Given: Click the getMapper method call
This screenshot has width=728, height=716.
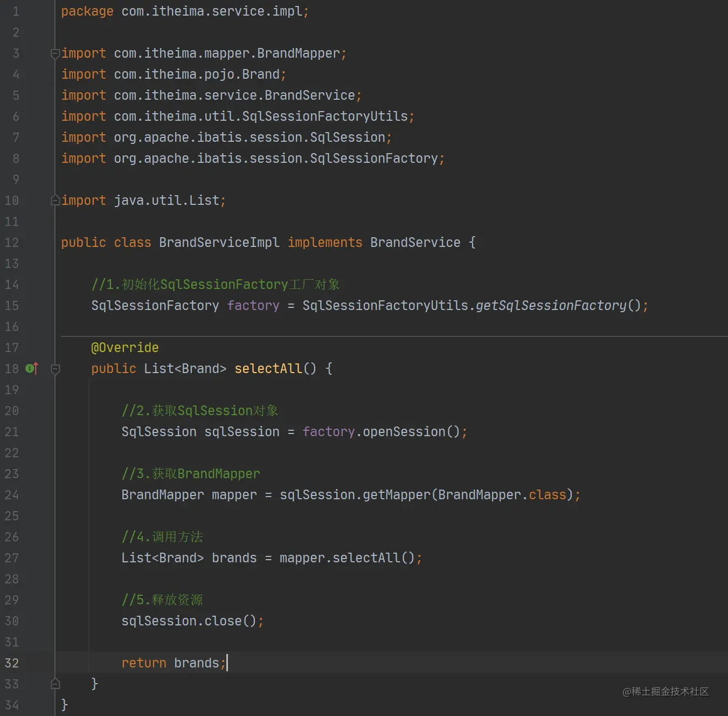Looking at the screenshot, I should tap(397, 495).
